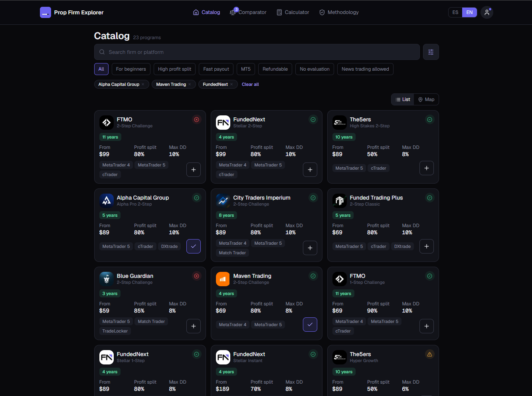This screenshot has width=532, height=396.
Task: Click the Prop Firm Explorer logo icon
Action: (x=45, y=12)
